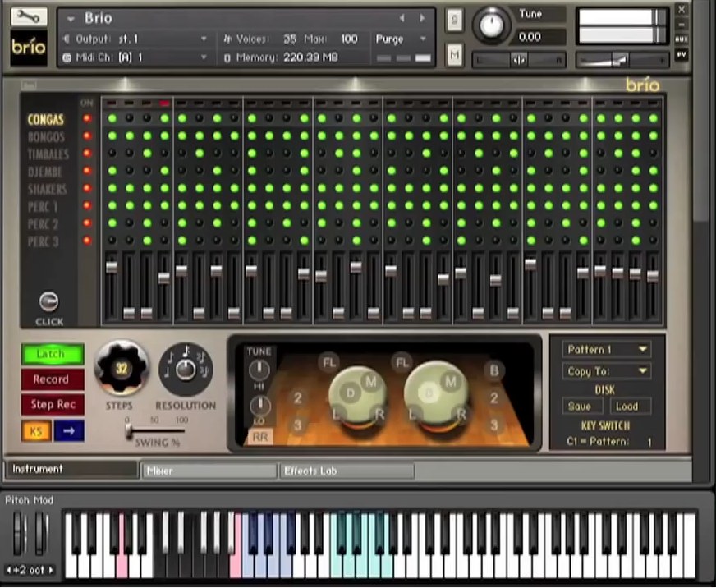Screen dimensions: 716x588
Task: Toggle the ON light for the Djembe row
Action: pos(87,171)
